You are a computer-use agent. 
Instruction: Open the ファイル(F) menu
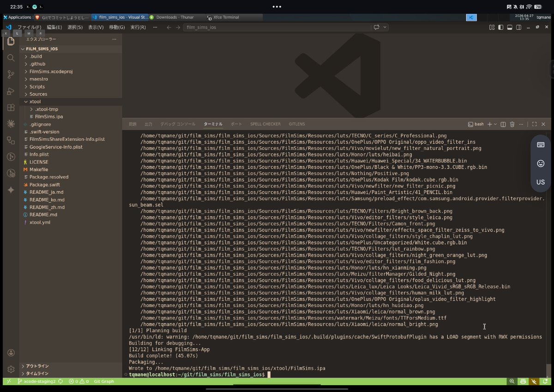click(29, 27)
